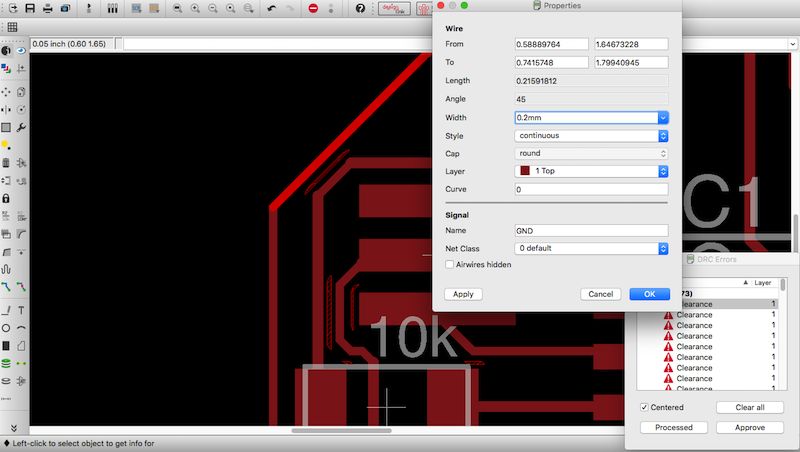Open the Net Class dropdown

click(591, 248)
